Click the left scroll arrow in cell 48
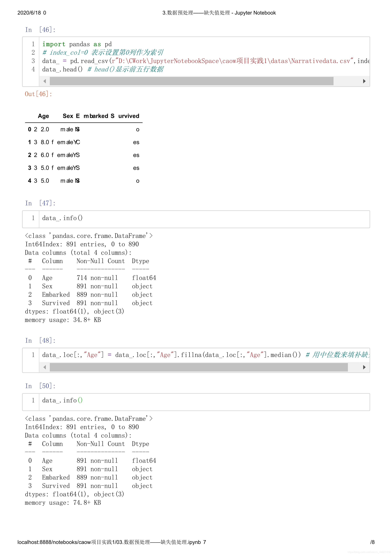 point(45,367)
